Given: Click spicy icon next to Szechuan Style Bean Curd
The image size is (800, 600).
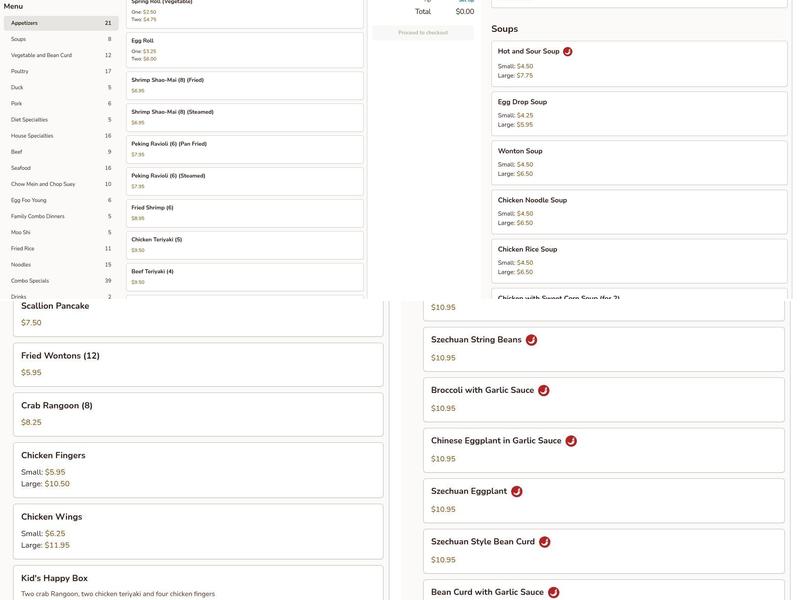Looking at the screenshot, I should [545, 542].
